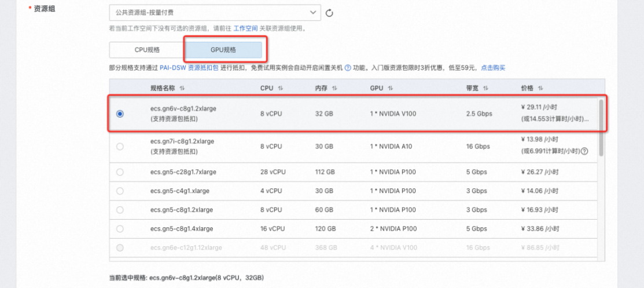Click the help question mark after 闲置关机
This screenshot has height=288, width=644.
[x=348, y=68]
